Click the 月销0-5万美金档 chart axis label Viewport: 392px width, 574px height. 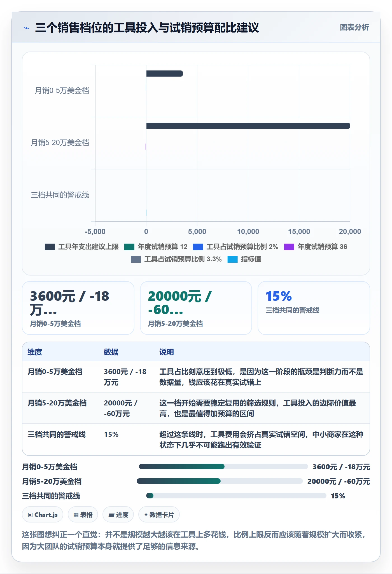point(62,90)
